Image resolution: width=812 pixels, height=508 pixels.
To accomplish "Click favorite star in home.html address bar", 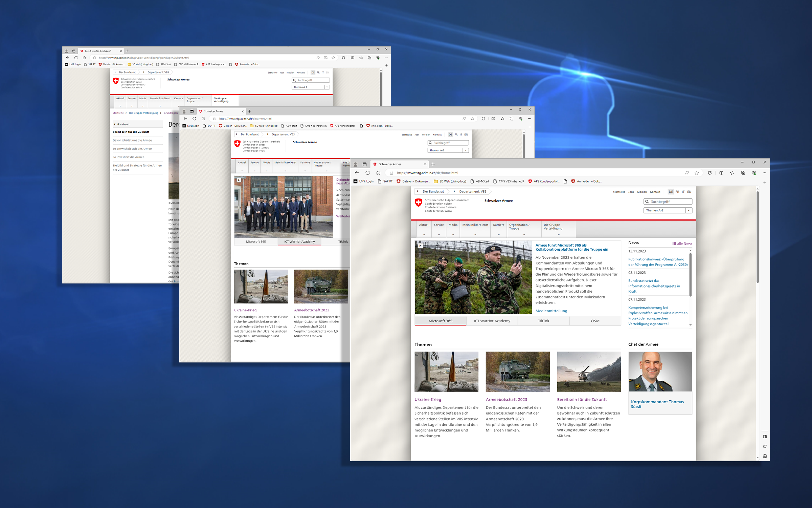I will (697, 173).
